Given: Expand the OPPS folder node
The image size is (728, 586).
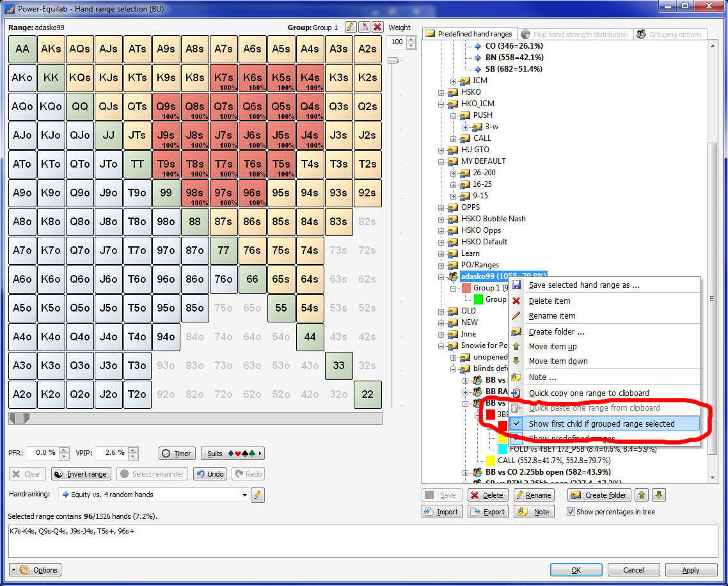Looking at the screenshot, I should pos(441,208).
